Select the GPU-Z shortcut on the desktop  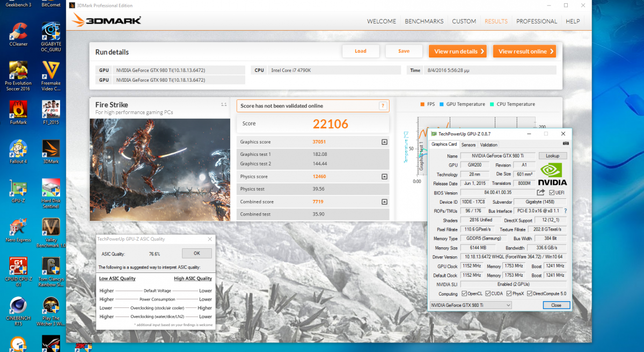(x=18, y=191)
